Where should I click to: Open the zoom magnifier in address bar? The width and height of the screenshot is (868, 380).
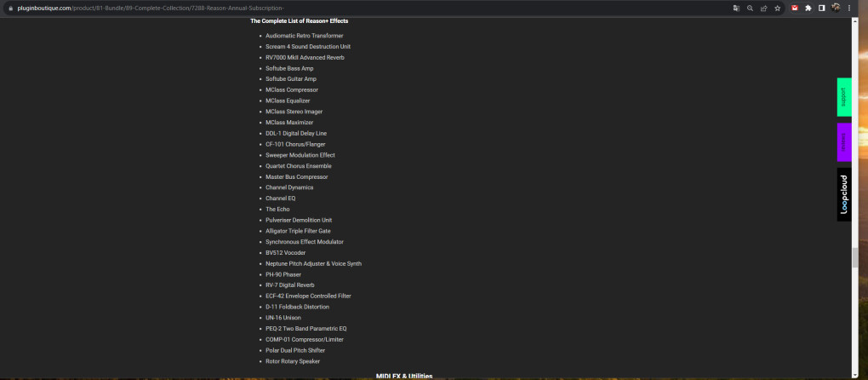click(750, 9)
